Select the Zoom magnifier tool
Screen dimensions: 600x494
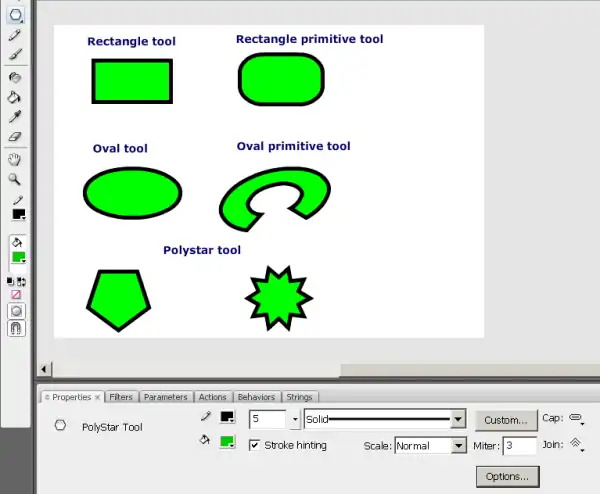pyautogui.click(x=16, y=179)
